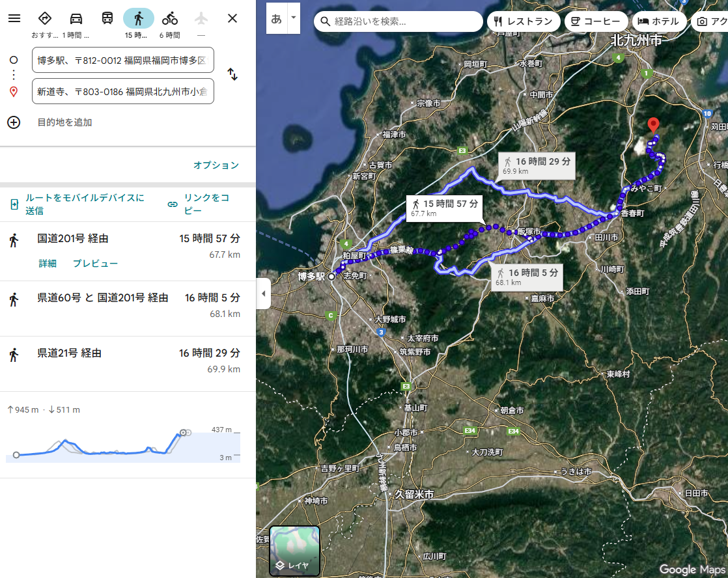Select public transit travel mode

coord(107,18)
